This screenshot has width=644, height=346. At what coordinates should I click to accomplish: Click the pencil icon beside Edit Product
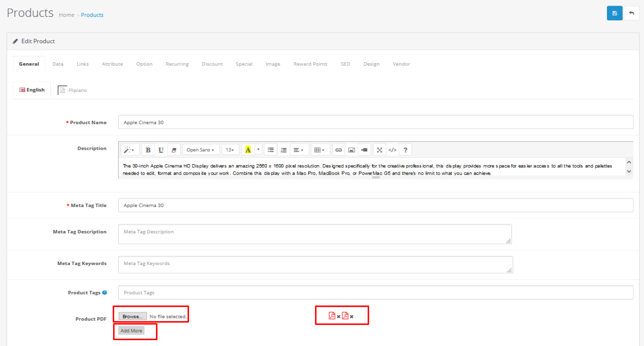point(15,41)
